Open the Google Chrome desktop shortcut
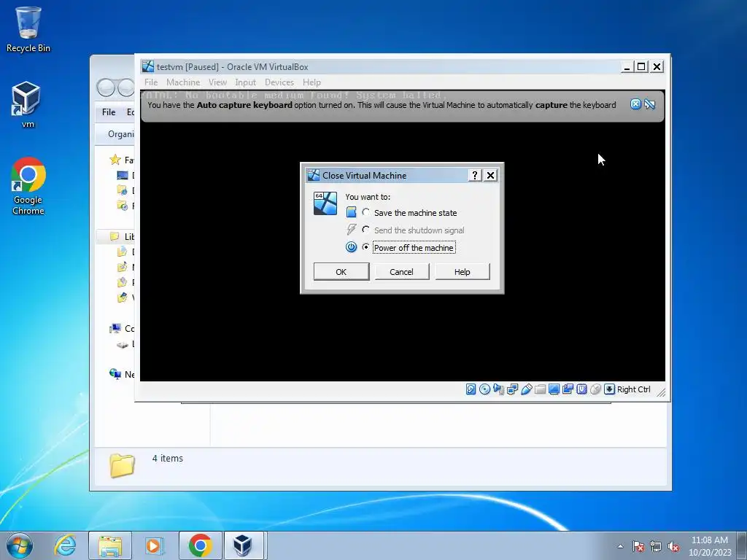 (28, 186)
